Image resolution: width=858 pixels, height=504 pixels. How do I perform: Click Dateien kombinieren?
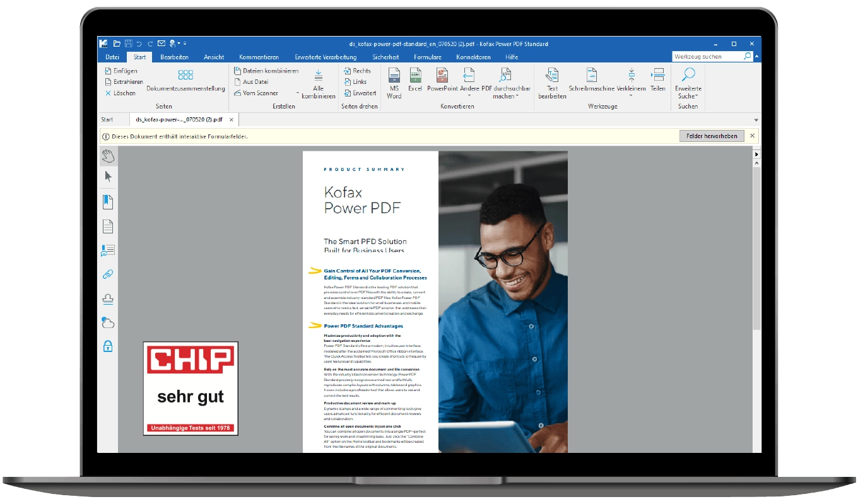click(266, 71)
